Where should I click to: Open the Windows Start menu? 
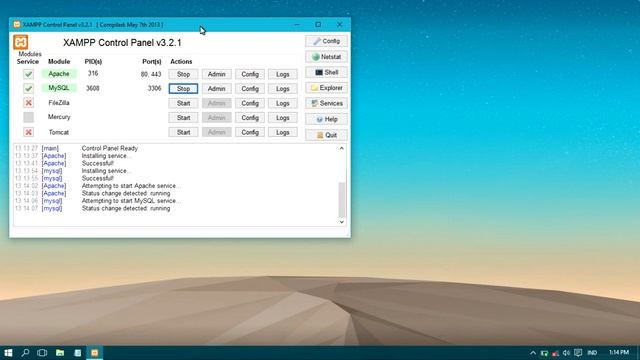8,353
